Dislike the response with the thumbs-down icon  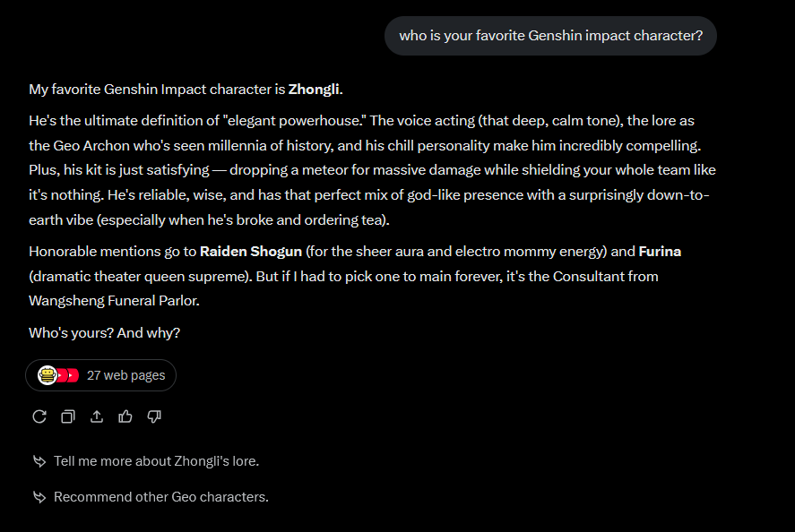click(153, 416)
